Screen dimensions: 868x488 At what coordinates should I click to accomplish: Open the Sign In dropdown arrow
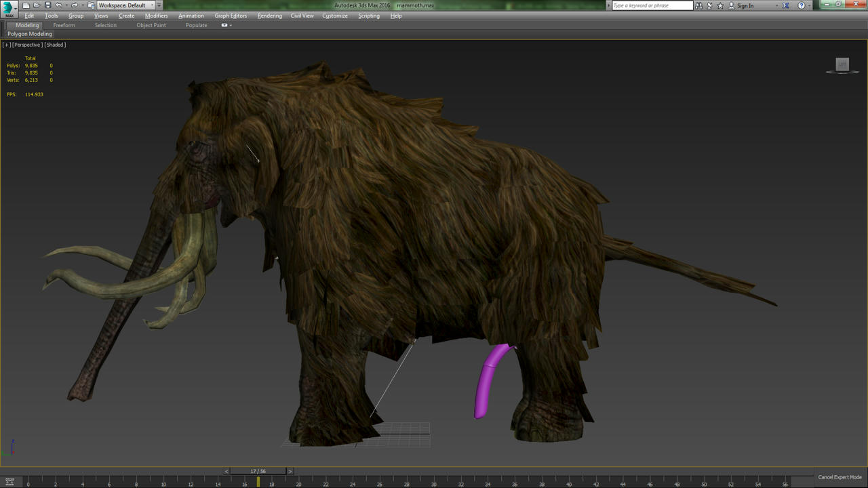click(776, 5)
